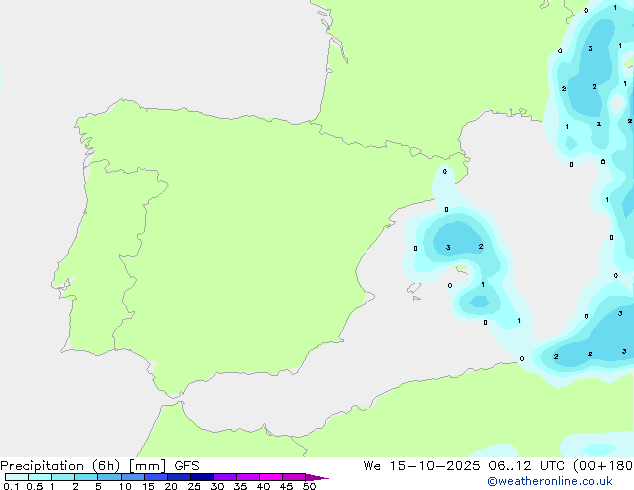Click the '0.5' legend scale label
Image resolution: width=634 pixels, height=490 pixels.
pos(35,486)
